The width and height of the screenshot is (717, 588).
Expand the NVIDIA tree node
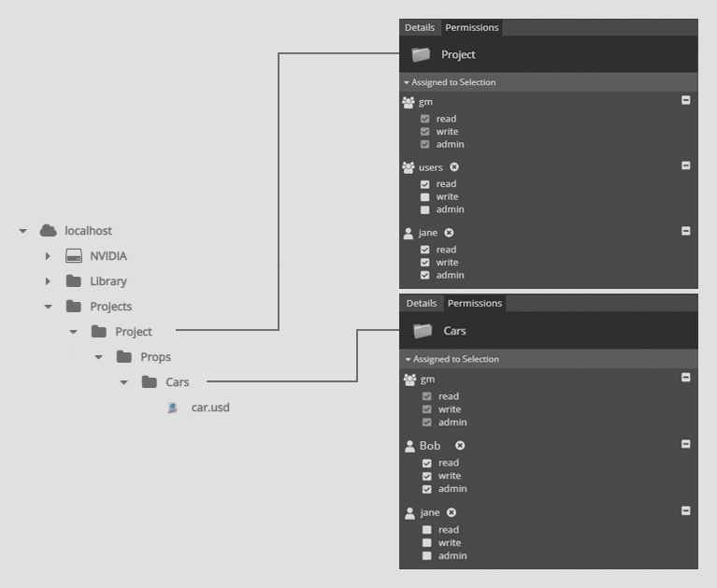pos(48,256)
